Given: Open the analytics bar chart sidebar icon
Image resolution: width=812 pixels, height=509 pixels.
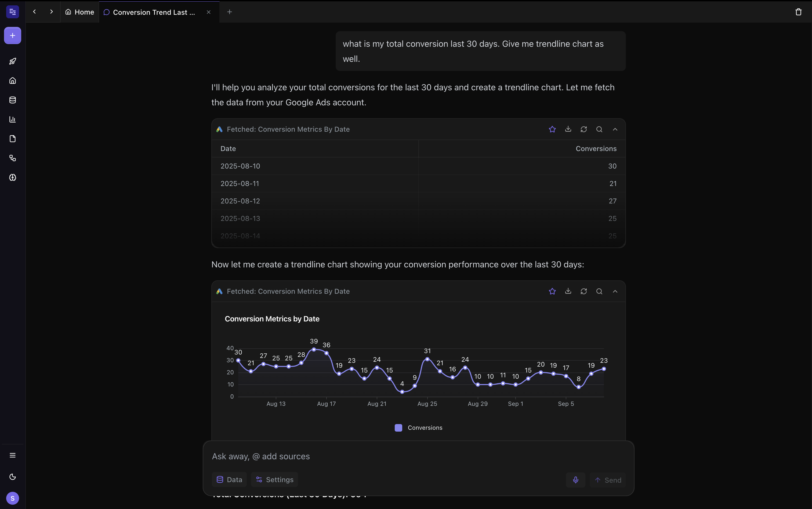Looking at the screenshot, I should point(12,119).
